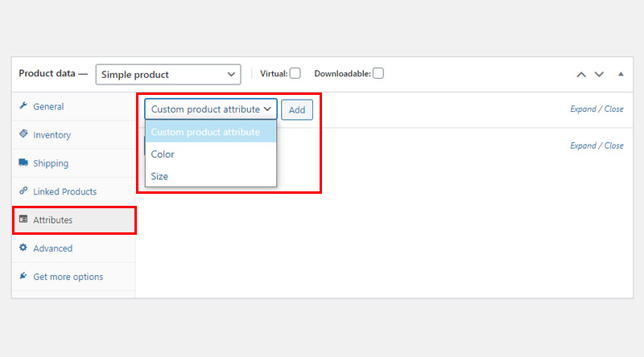Enable the Virtual checkbox
Image resolution: width=644 pixels, height=357 pixels.
(295, 73)
